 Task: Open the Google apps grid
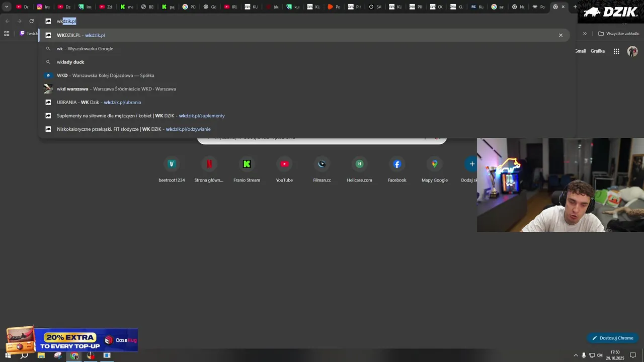tap(616, 51)
